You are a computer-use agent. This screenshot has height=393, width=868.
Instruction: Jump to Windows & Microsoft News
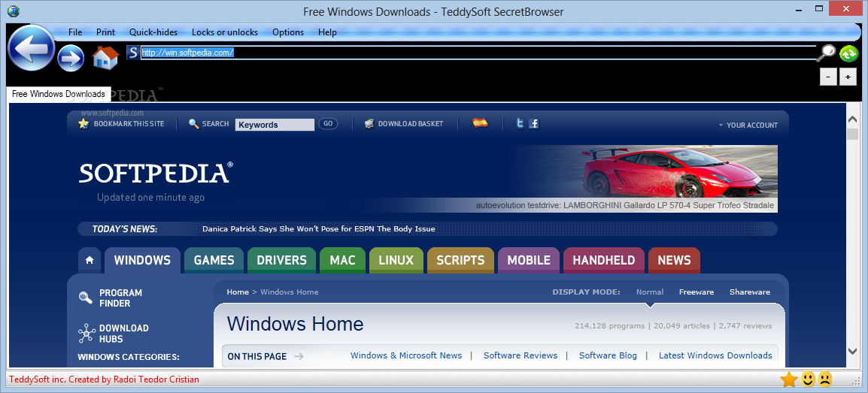406,355
